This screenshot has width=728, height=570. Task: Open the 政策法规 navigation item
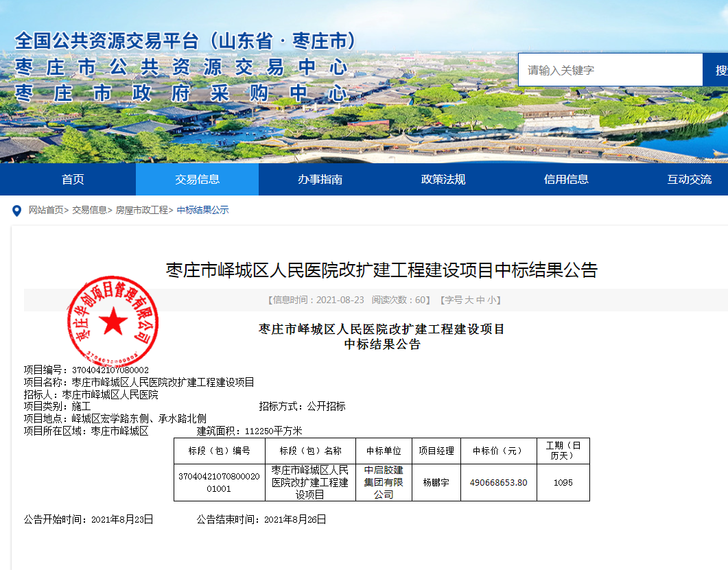click(443, 180)
